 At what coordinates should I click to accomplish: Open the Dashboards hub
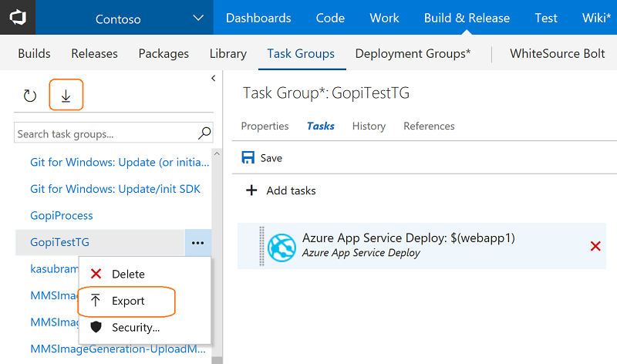[x=258, y=18]
